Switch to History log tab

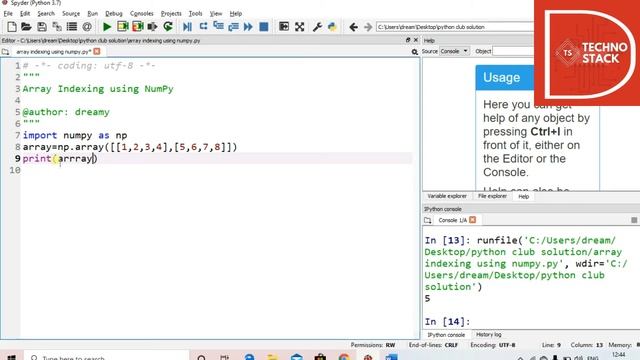pyautogui.click(x=489, y=335)
